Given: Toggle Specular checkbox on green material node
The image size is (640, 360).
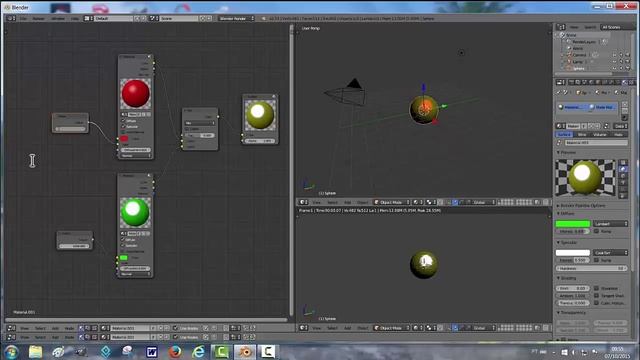Looking at the screenshot, I should (x=123, y=245).
